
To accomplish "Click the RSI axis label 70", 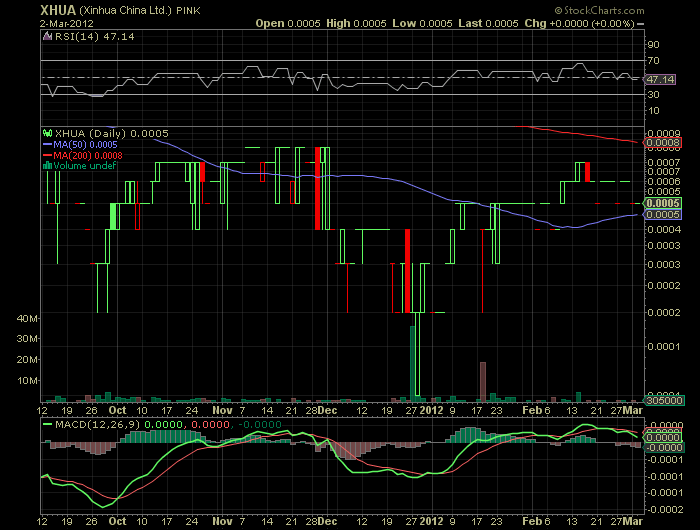I will (x=653, y=60).
